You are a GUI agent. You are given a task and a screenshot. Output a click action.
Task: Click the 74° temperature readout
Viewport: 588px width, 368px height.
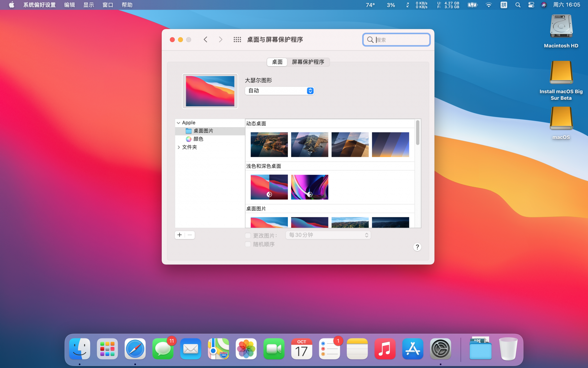[x=370, y=5]
